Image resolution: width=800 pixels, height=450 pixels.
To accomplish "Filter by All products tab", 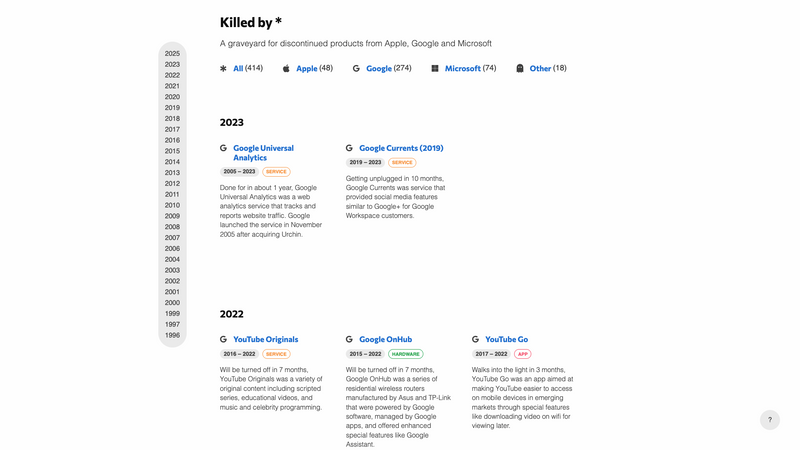I will pyautogui.click(x=238, y=69).
